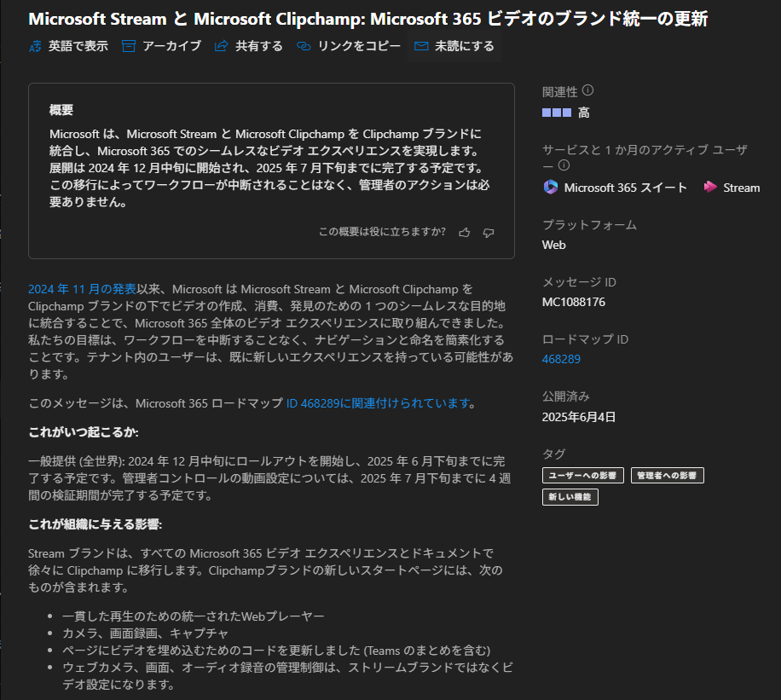This screenshot has width=781, height=700.
Task: Select the 新しい機能 tag
Action: click(570, 497)
